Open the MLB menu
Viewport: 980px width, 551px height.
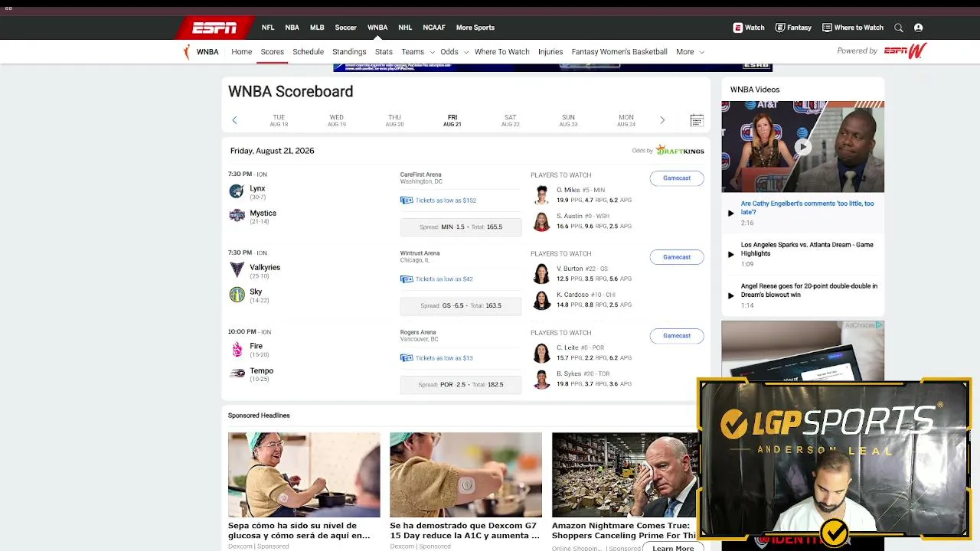pyautogui.click(x=317, y=28)
